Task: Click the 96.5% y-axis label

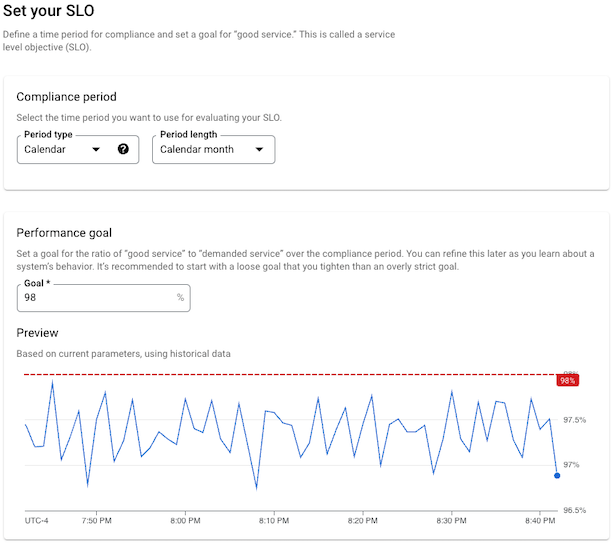Action: point(574,510)
